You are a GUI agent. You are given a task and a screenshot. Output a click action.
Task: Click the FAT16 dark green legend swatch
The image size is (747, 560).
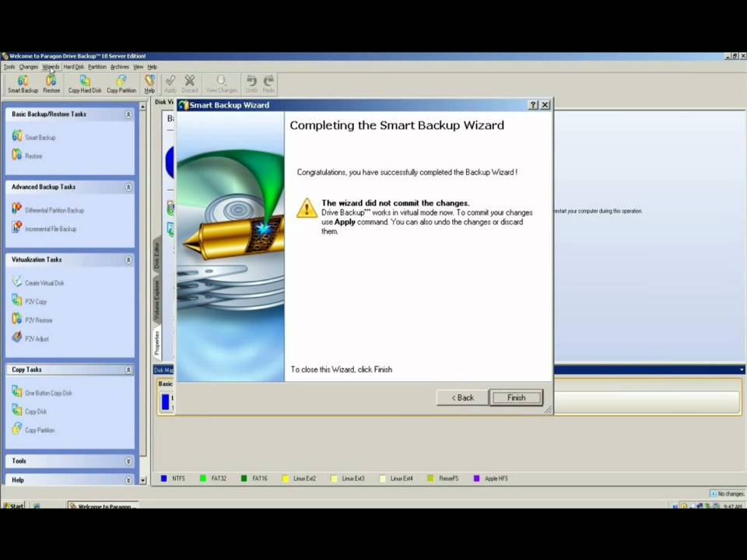click(x=244, y=478)
